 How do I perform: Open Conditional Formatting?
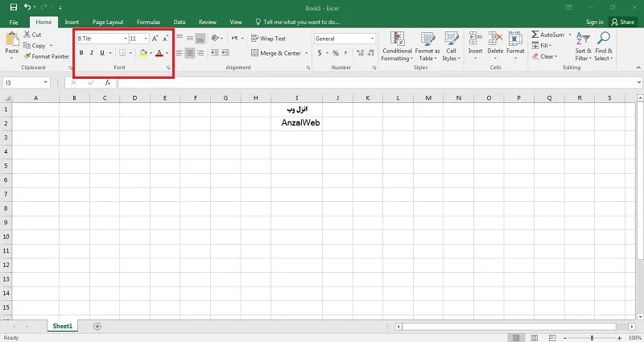coord(397,47)
